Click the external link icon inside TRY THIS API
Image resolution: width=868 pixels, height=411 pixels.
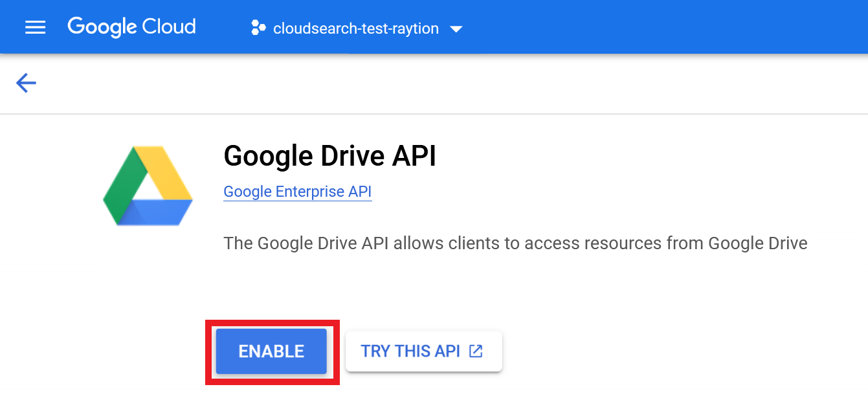click(x=476, y=350)
